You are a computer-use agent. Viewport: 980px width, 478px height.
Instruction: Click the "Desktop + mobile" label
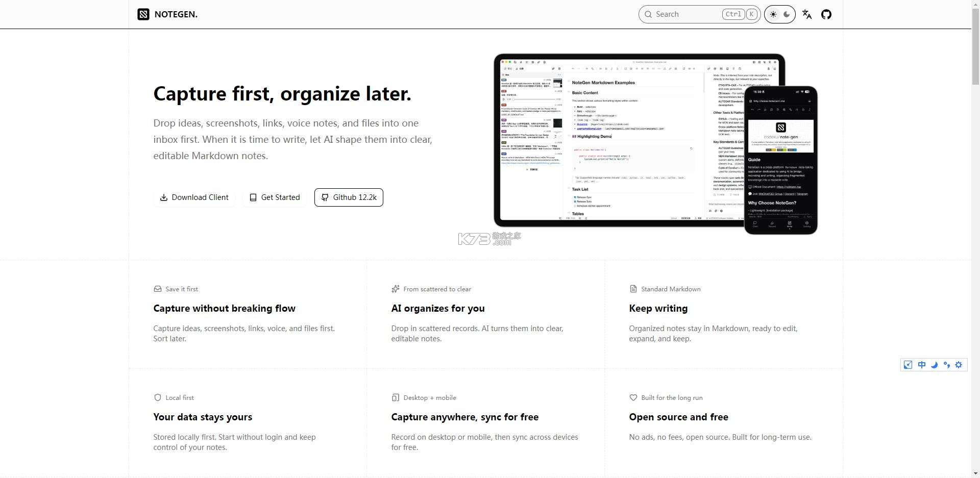pos(430,398)
